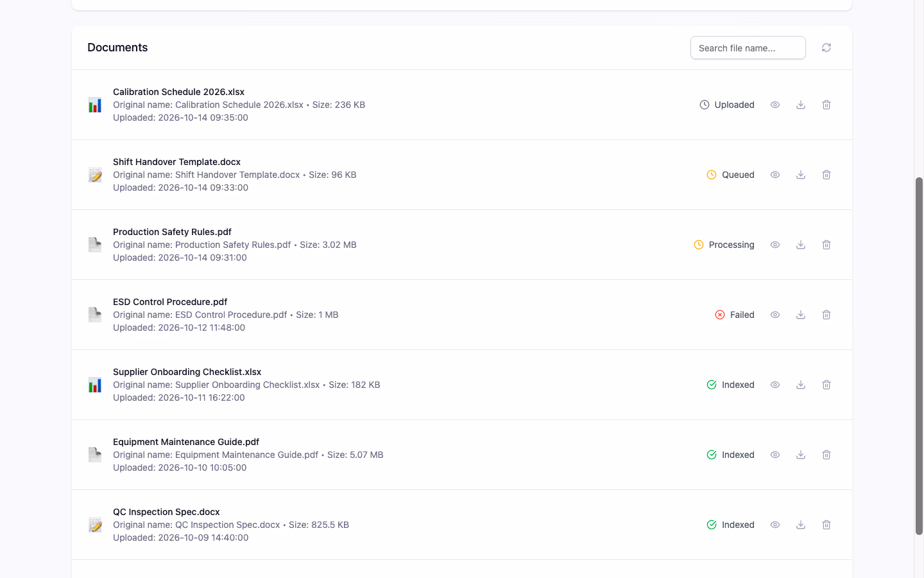Screen dimensions: 924x578
Task: Delete Production Safety Rules.pdf
Action: point(826,245)
